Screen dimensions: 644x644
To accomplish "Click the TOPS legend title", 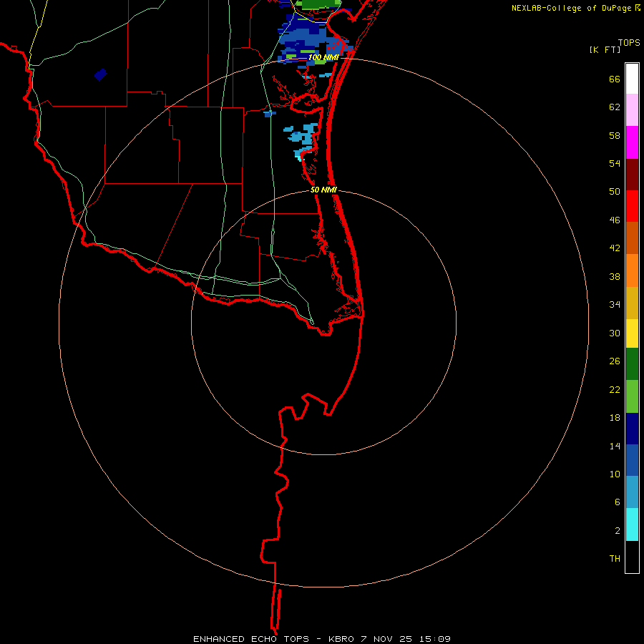I will (629, 43).
